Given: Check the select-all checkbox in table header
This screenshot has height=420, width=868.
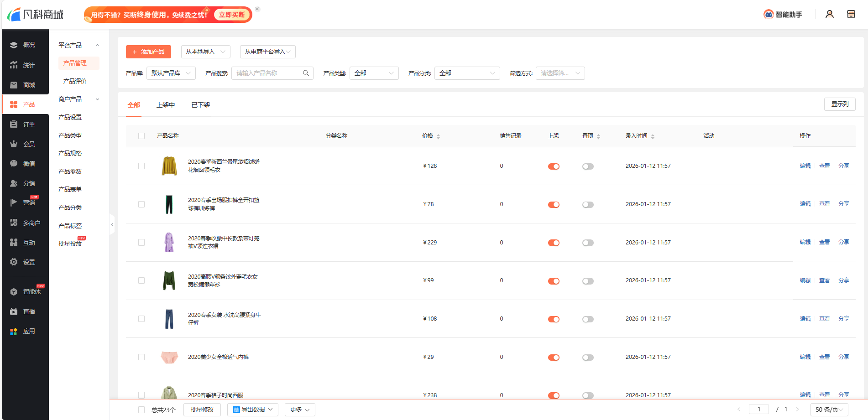Looking at the screenshot, I should [141, 136].
